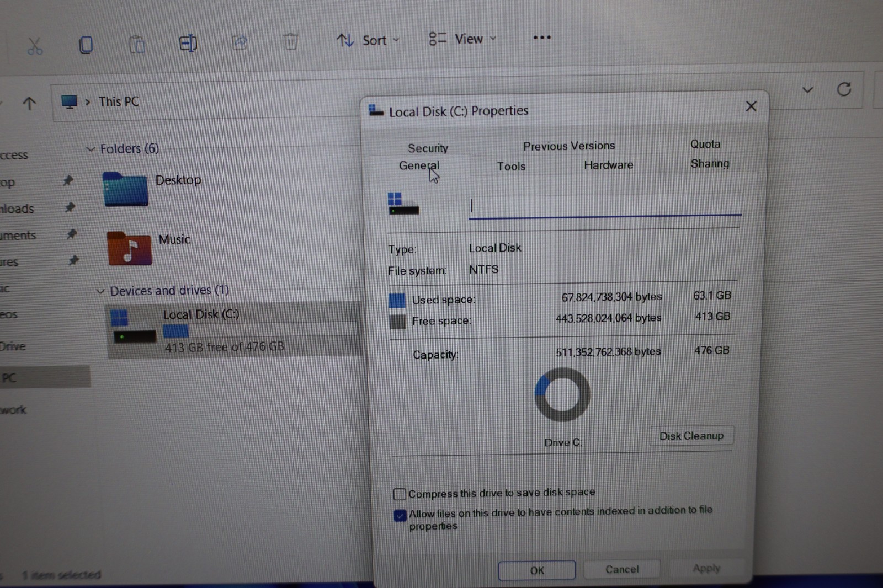
Task: Switch to the Hardware tab
Action: [x=608, y=164]
